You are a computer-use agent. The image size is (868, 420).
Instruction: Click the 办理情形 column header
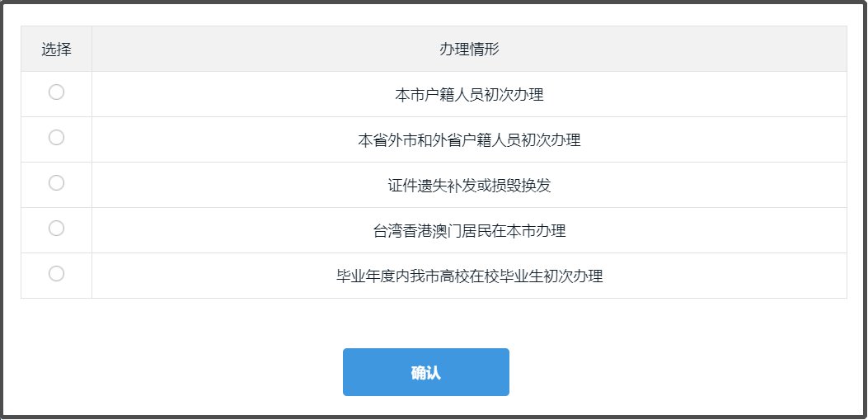coord(469,50)
